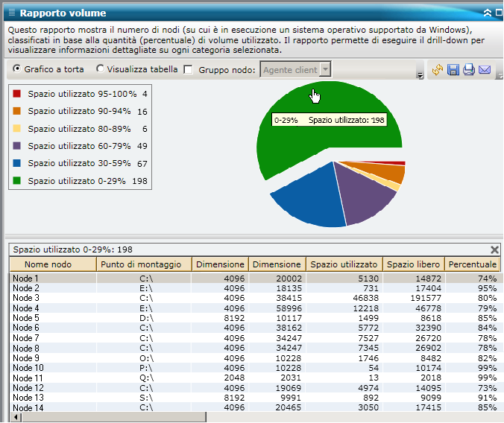
Task: Click the blue 30-59% legend swatch
Action: (x=16, y=163)
